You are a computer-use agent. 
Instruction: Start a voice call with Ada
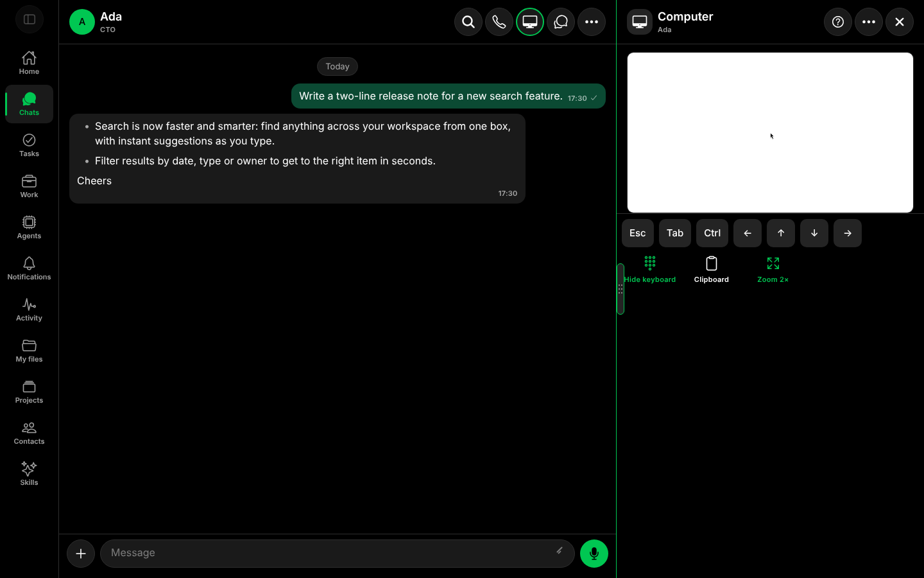[499, 22]
